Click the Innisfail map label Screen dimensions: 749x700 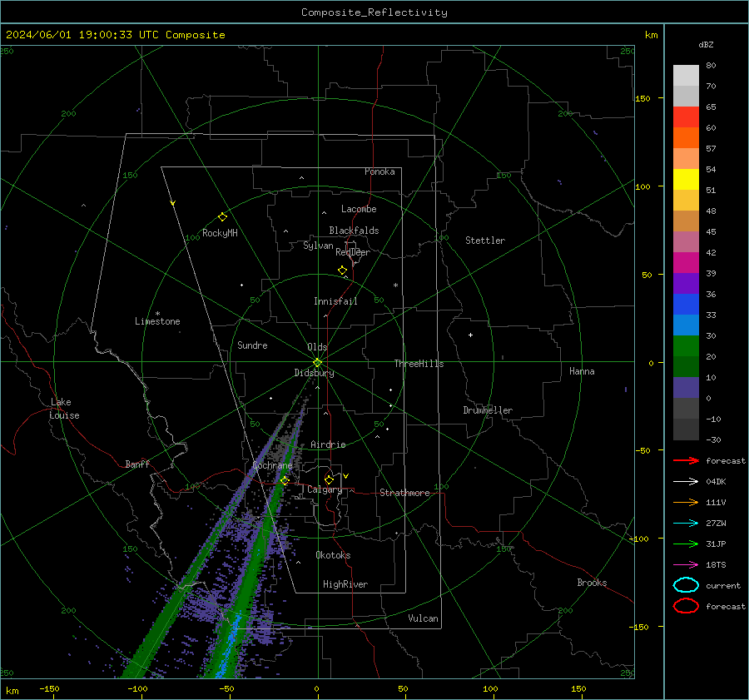click(335, 301)
